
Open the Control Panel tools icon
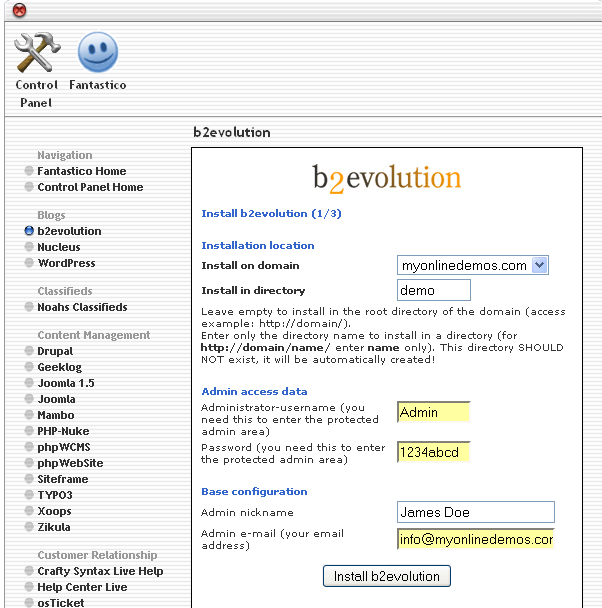coord(38,53)
